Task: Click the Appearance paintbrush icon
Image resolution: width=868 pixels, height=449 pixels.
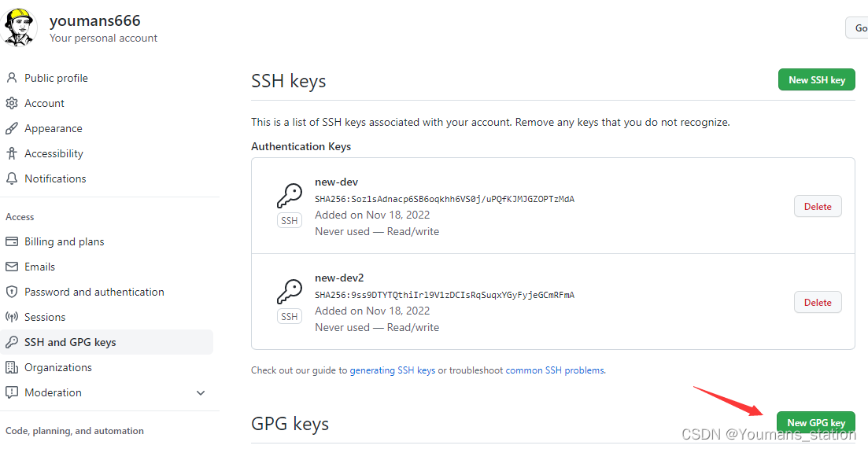Action: (x=12, y=128)
